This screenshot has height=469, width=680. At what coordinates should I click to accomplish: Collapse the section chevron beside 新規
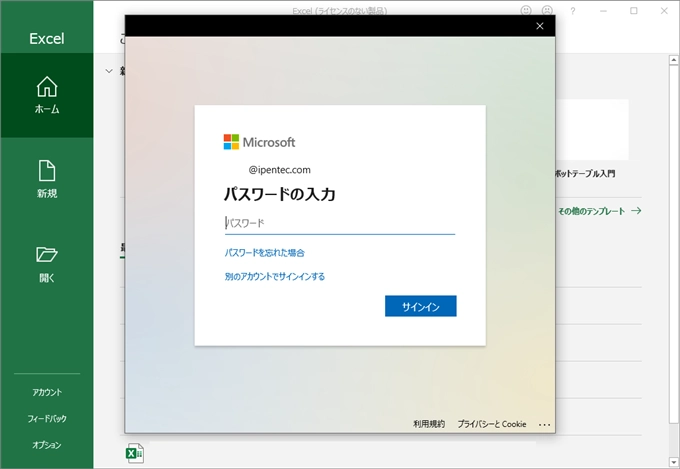coord(109,71)
